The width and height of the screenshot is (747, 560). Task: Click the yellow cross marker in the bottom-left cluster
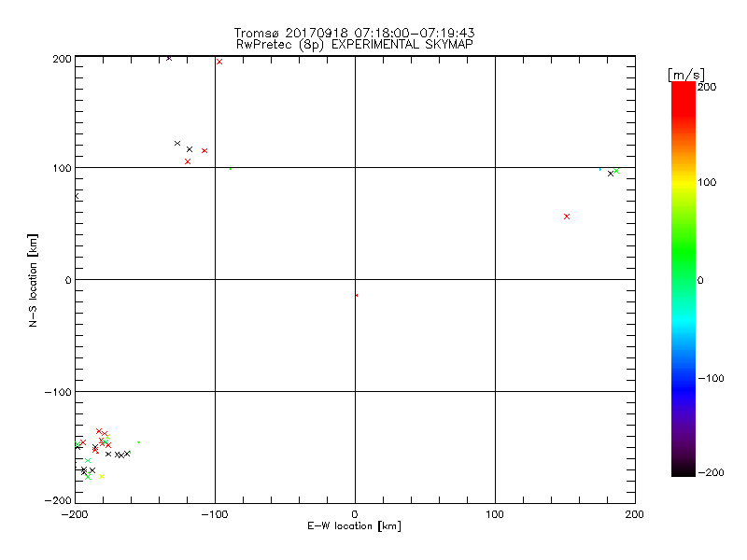click(x=102, y=476)
